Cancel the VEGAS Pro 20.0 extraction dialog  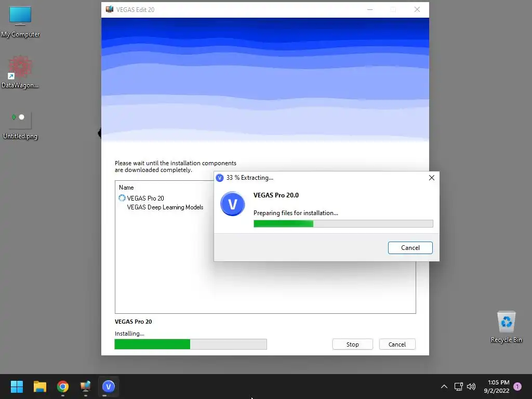click(x=410, y=248)
